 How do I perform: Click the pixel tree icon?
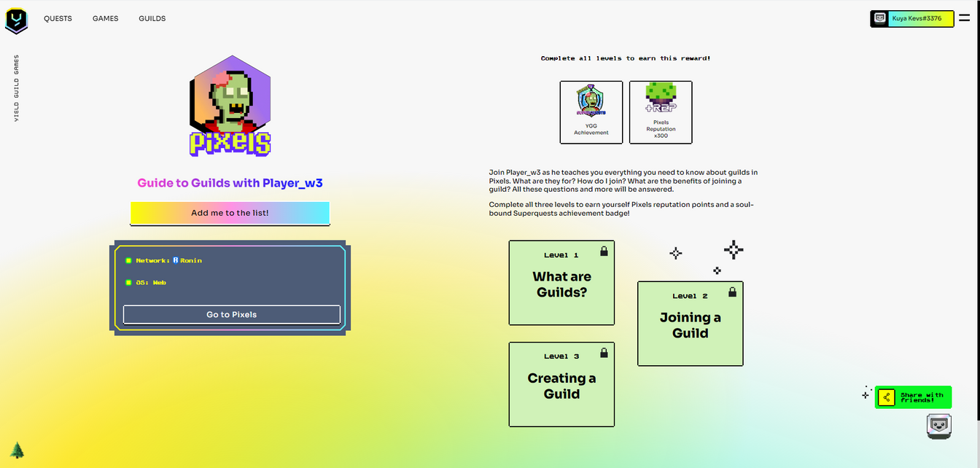[x=17, y=450]
